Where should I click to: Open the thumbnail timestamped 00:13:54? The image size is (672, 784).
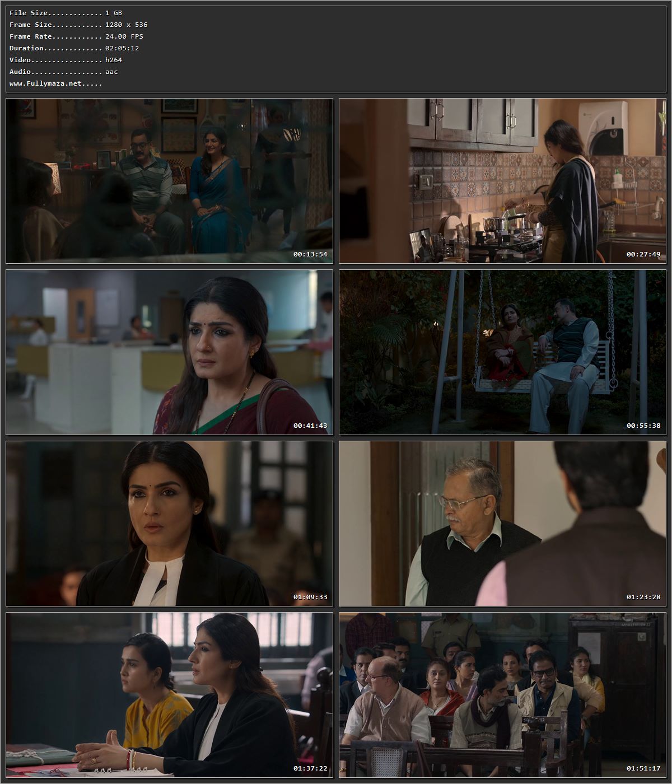click(170, 181)
